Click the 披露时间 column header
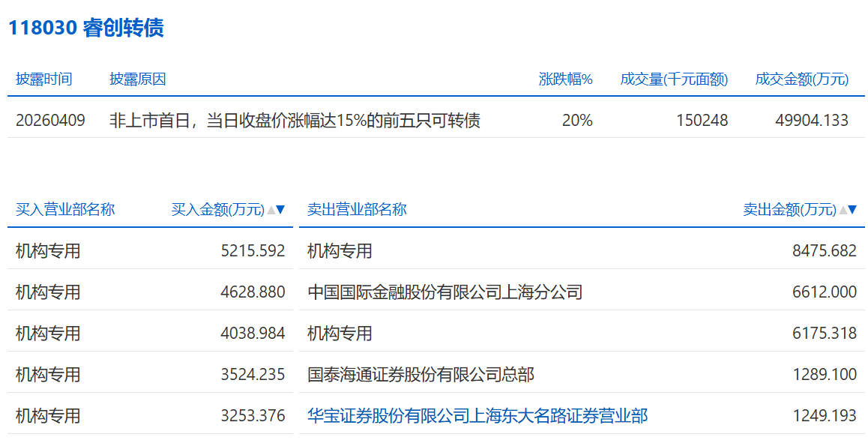 coord(43,79)
